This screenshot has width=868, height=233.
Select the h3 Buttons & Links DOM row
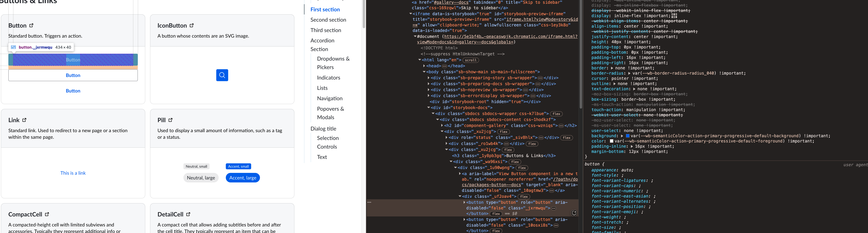504,156
